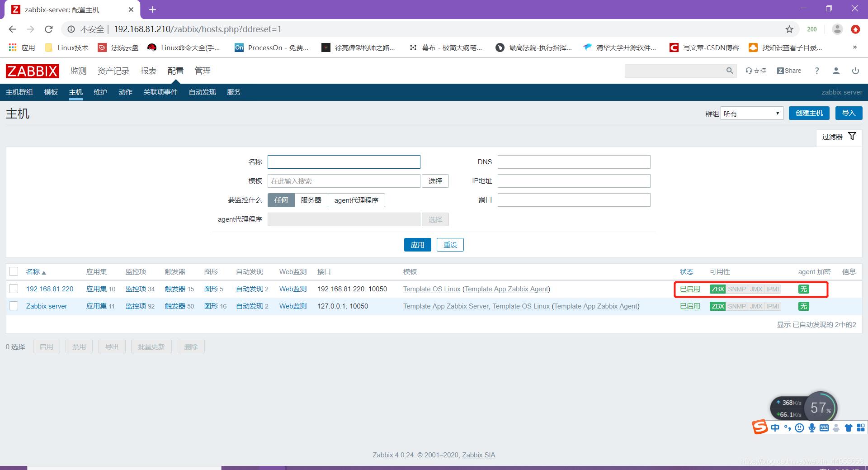Toggle 已启用 status for 192.168.81.220
This screenshot has width=868, height=470.
pyautogui.click(x=690, y=289)
